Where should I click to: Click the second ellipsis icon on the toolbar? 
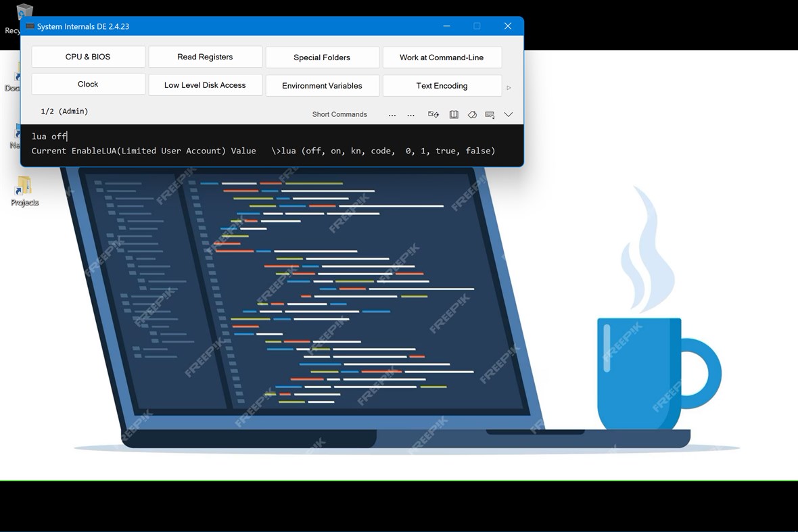tap(410, 114)
